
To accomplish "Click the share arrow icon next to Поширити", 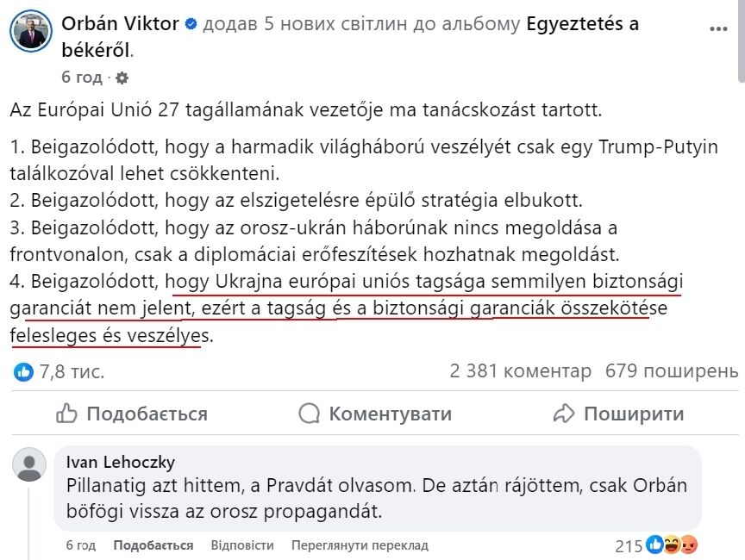I will (x=564, y=414).
